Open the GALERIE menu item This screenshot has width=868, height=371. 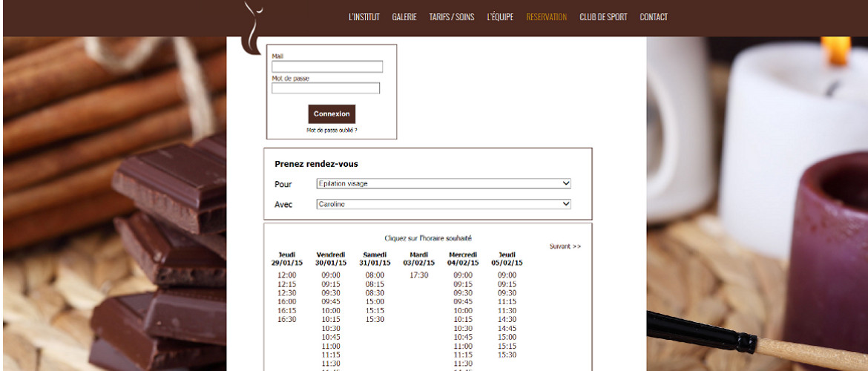pos(404,17)
